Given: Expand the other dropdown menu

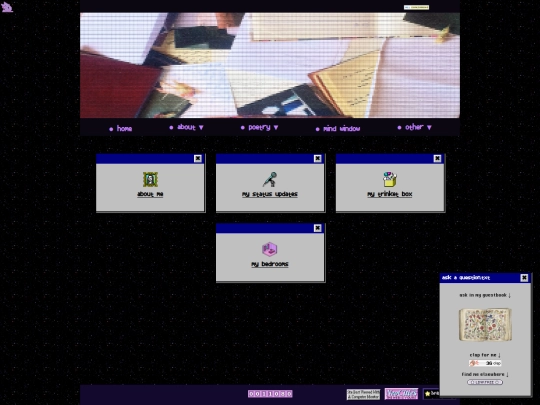Looking at the screenshot, I should coord(414,127).
